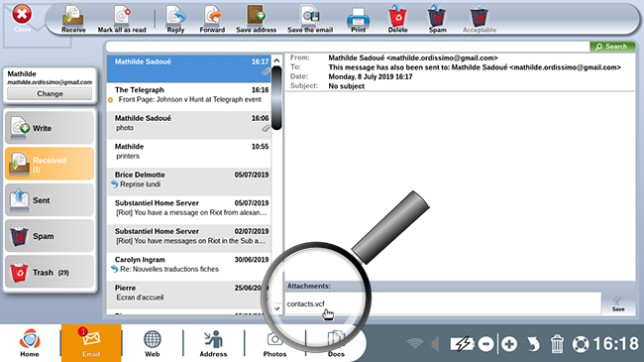Click the scroll-up arrow of email list
This screenshot has width=644, height=362.
point(276,60)
